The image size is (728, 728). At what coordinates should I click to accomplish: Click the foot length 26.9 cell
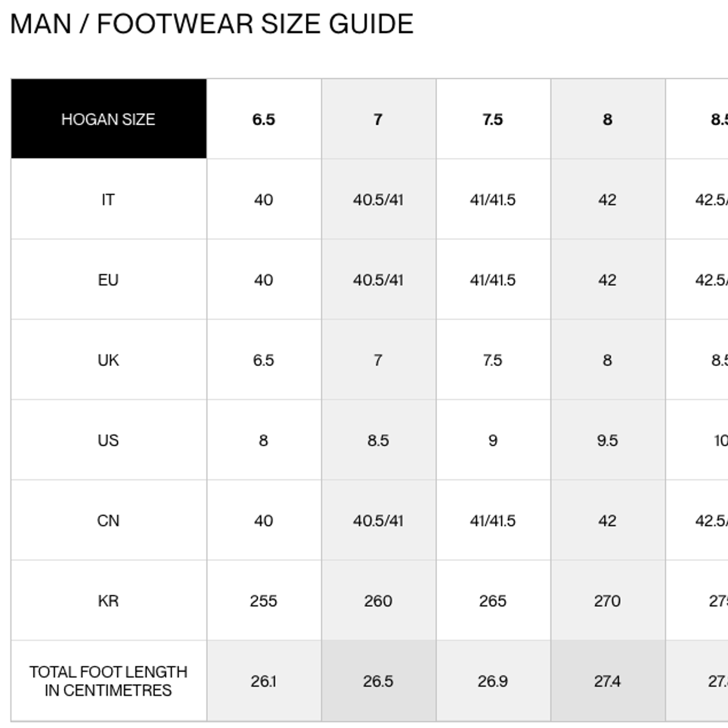[x=493, y=681]
